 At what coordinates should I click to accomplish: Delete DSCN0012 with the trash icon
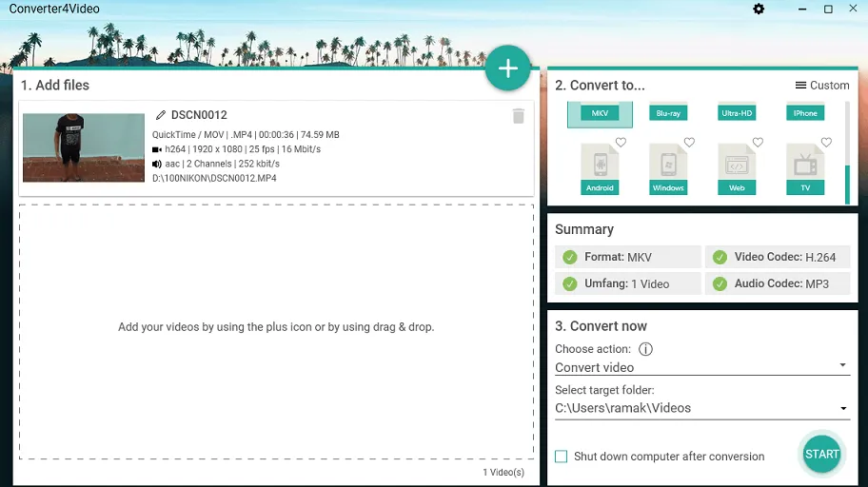pos(518,116)
